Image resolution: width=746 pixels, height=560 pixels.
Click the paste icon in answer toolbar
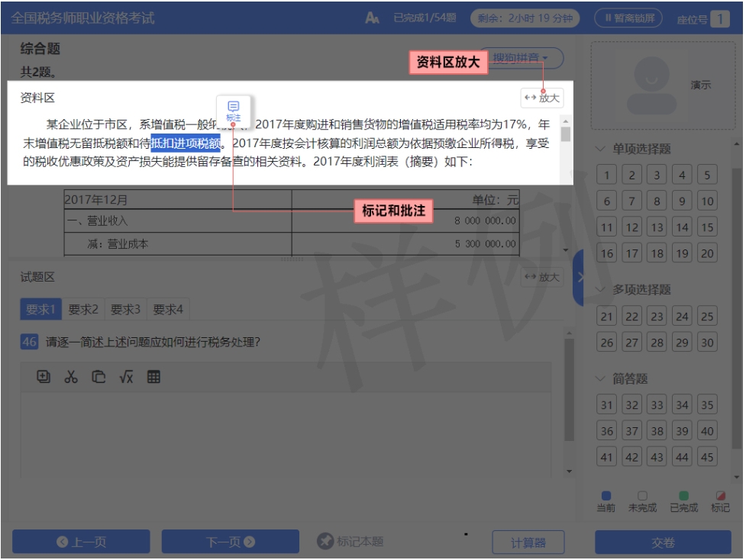pos(44,377)
